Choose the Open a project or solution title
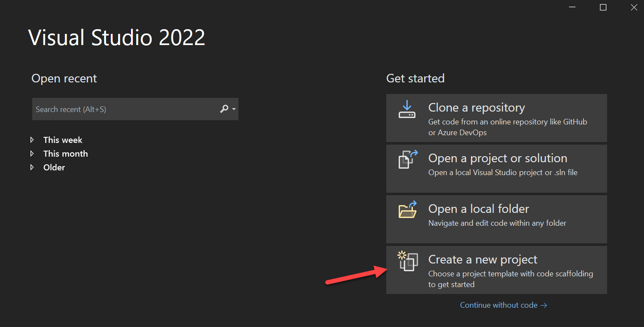This screenshot has width=644, height=327. (x=497, y=158)
